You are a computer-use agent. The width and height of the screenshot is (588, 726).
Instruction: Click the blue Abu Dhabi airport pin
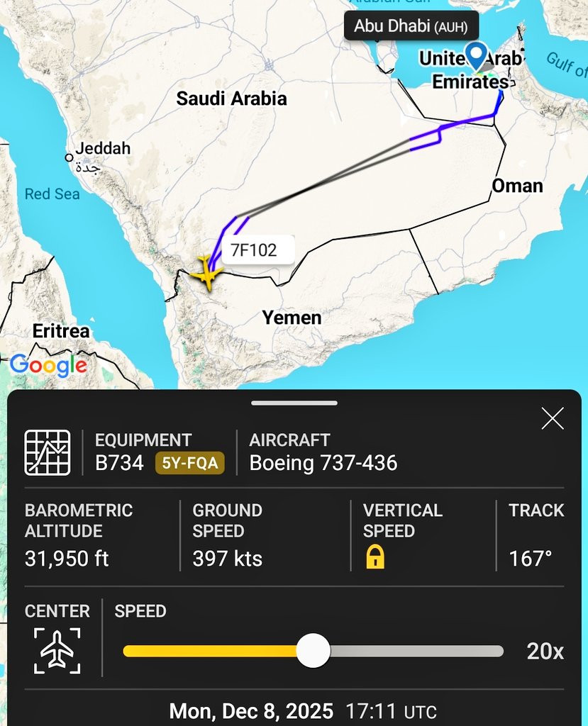pos(475,55)
